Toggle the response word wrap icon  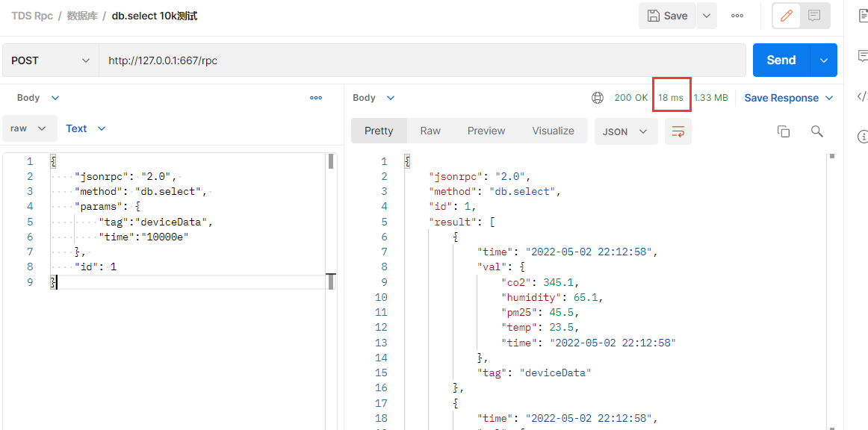678,131
